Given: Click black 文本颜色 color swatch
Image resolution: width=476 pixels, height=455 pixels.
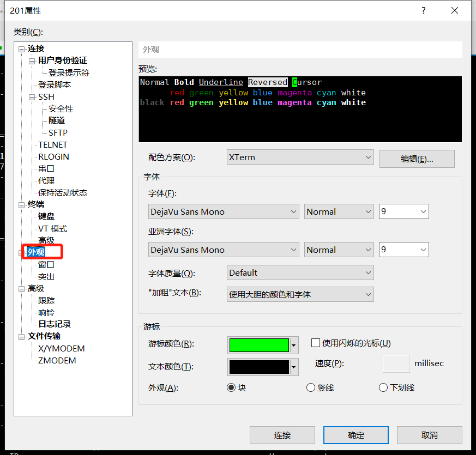Looking at the screenshot, I should 259,367.
